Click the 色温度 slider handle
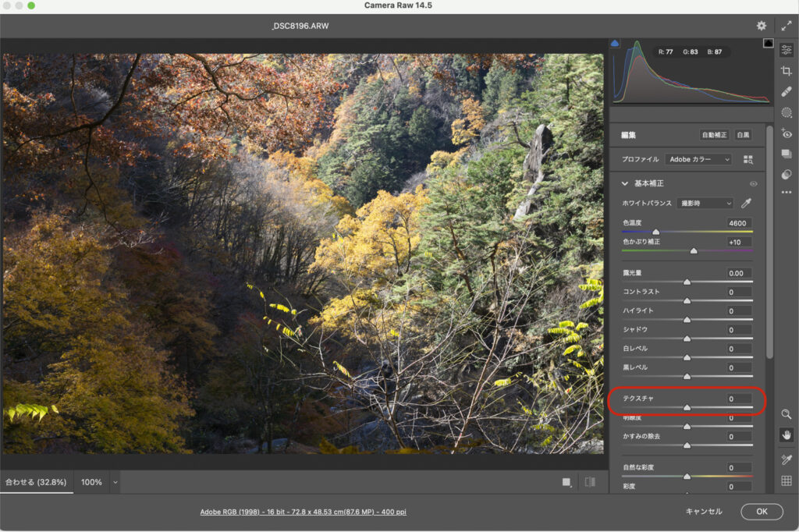 point(655,232)
